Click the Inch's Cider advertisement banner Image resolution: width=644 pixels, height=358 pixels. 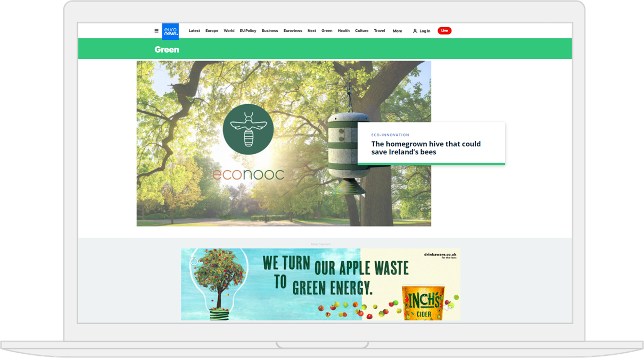pos(321,284)
